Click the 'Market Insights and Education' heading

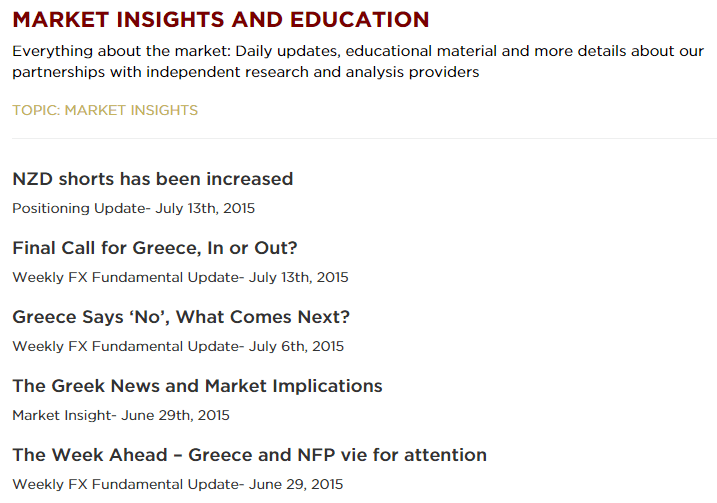pos(221,20)
